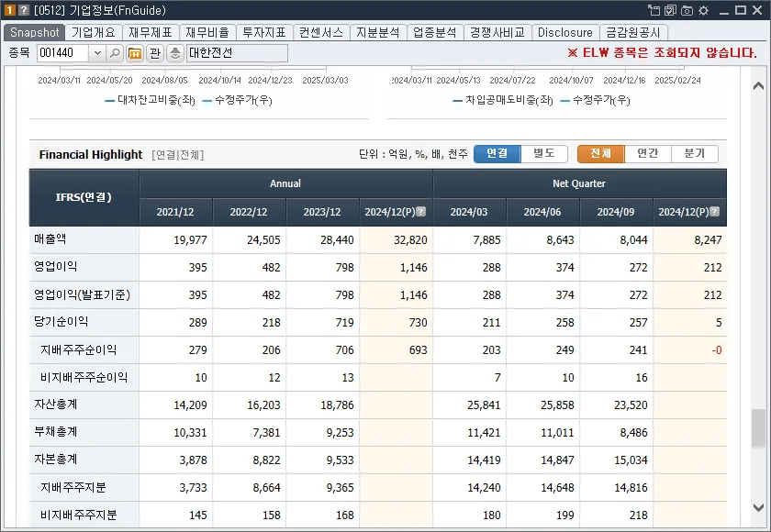Open the 재무제표 tab

150,32
